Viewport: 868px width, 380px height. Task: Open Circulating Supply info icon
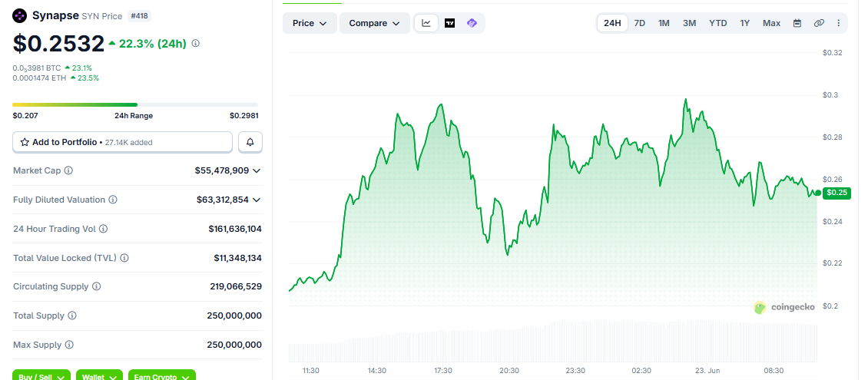96,286
